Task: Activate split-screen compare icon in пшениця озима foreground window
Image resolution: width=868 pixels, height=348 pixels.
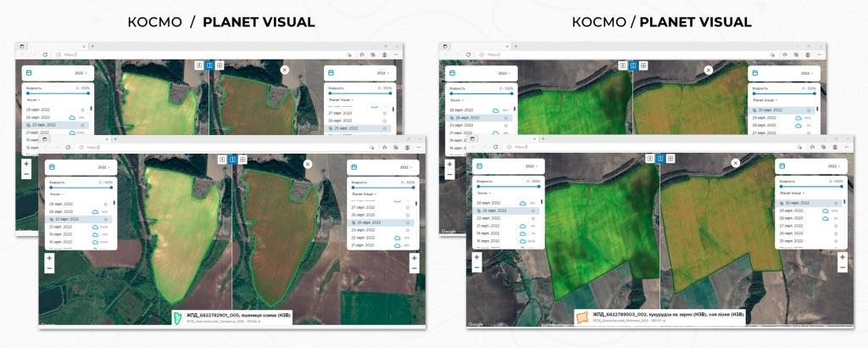Action: (232, 160)
